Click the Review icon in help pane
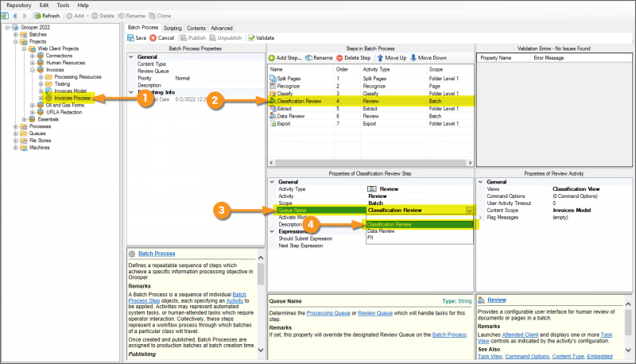The image size is (636, 364). coord(482,300)
